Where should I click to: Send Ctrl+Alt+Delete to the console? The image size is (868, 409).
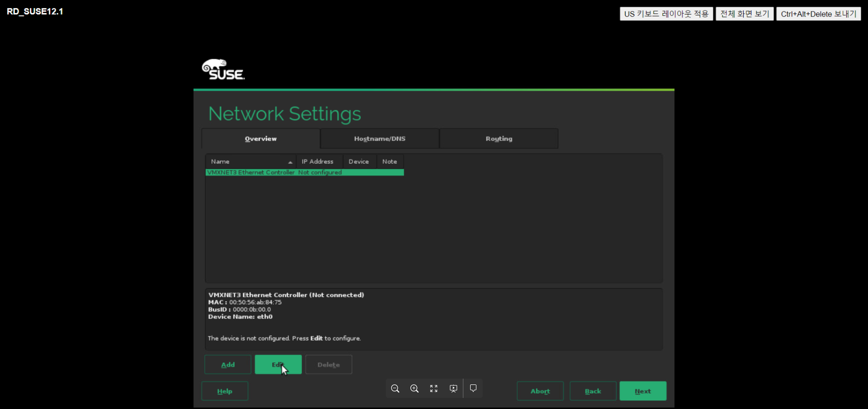(818, 14)
